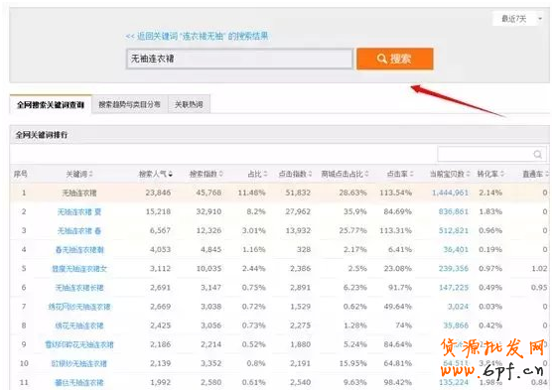Sort by 当前宝贝数 column arrow
This screenshot has width=554, height=392.
(x=469, y=174)
